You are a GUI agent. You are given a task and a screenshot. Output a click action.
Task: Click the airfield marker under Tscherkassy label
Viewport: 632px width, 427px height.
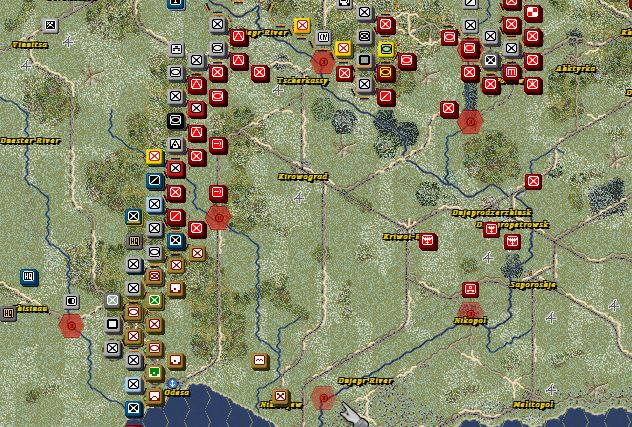pos(278,90)
